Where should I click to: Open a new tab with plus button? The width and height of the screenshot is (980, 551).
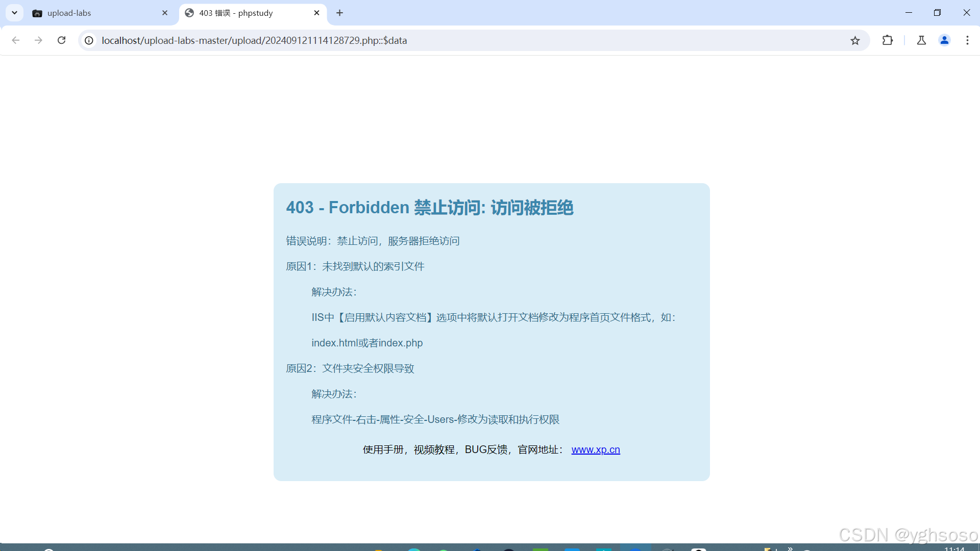tap(340, 13)
